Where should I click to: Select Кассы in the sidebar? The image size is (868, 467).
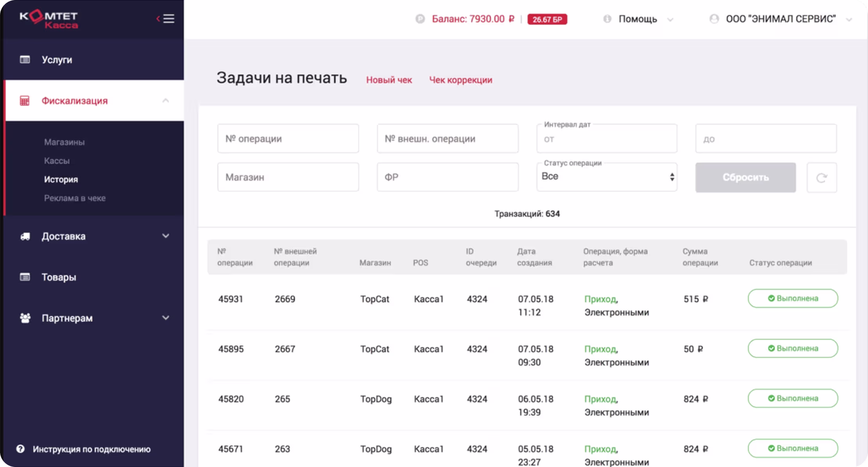pyautogui.click(x=57, y=161)
